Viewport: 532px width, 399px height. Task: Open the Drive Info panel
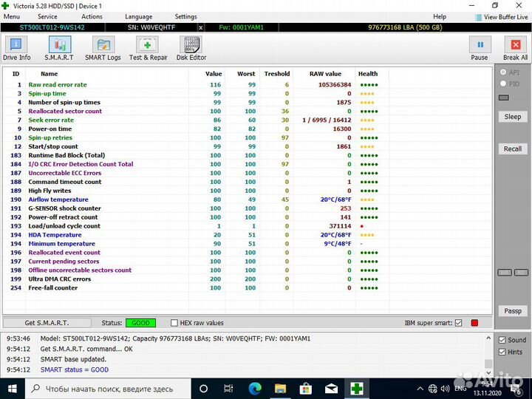coord(16,48)
